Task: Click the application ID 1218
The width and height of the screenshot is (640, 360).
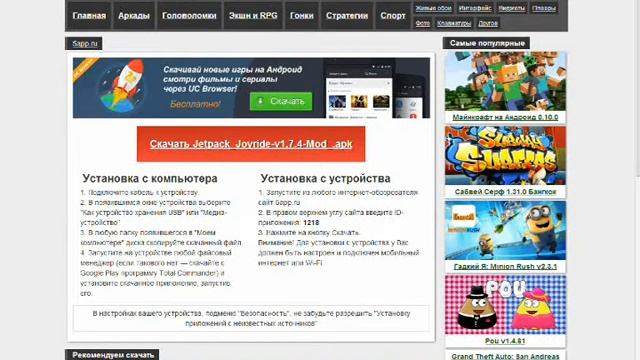Action: click(311, 223)
